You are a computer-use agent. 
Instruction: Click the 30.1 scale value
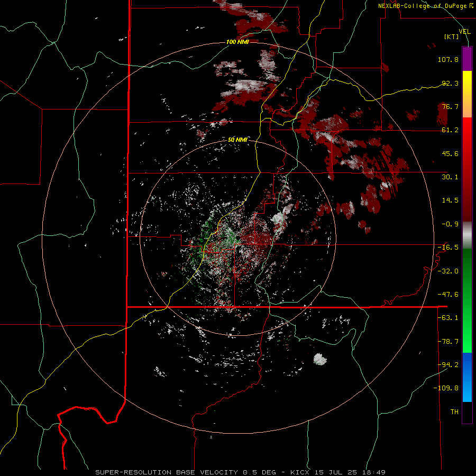pos(450,177)
